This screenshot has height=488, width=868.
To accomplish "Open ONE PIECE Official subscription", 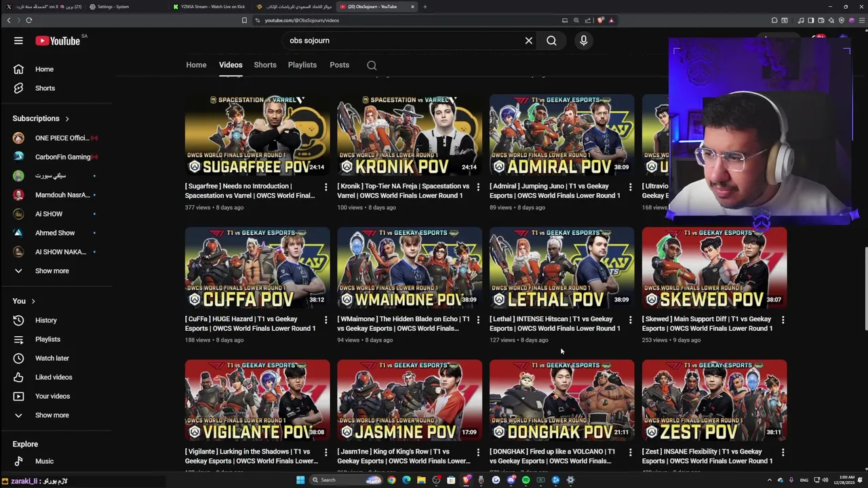I will pos(56,138).
